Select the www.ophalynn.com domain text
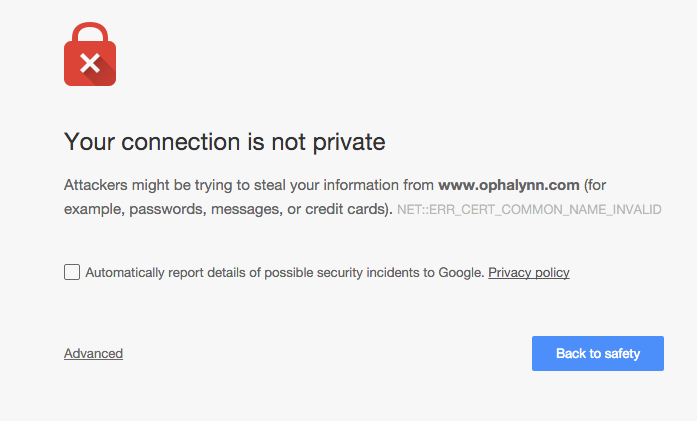The height and width of the screenshot is (421, 697). point(509,185)
